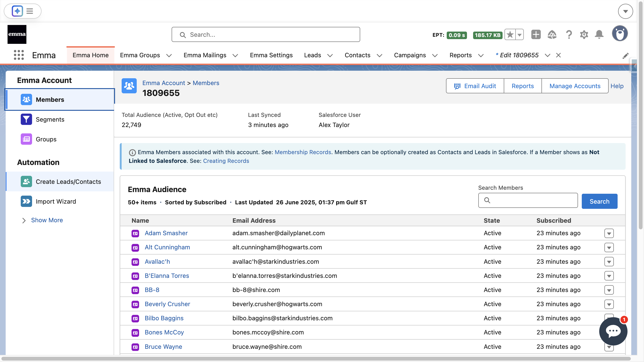
Task: Click the Members sidebar icon
Action: click(x=26, y=99)
